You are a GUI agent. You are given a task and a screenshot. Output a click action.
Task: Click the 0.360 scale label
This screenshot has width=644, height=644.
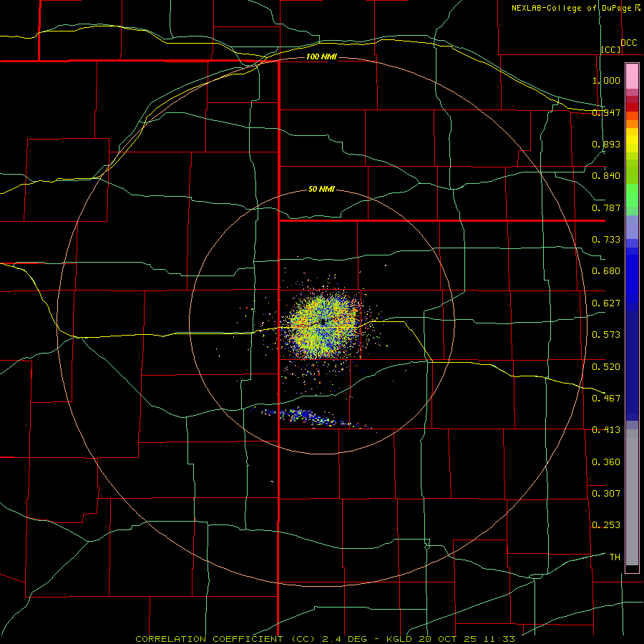(606, 462)
